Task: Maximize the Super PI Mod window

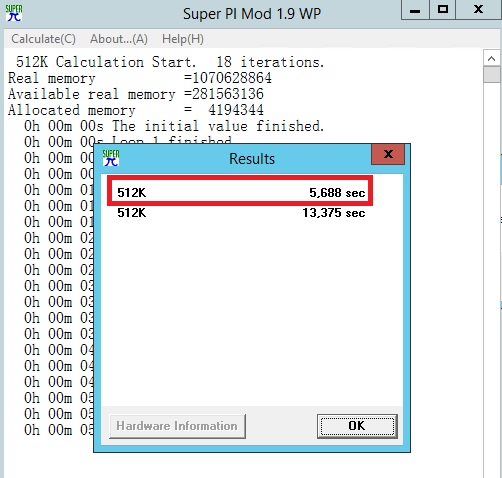Action: pyautogui.click(x=442, y=10)
